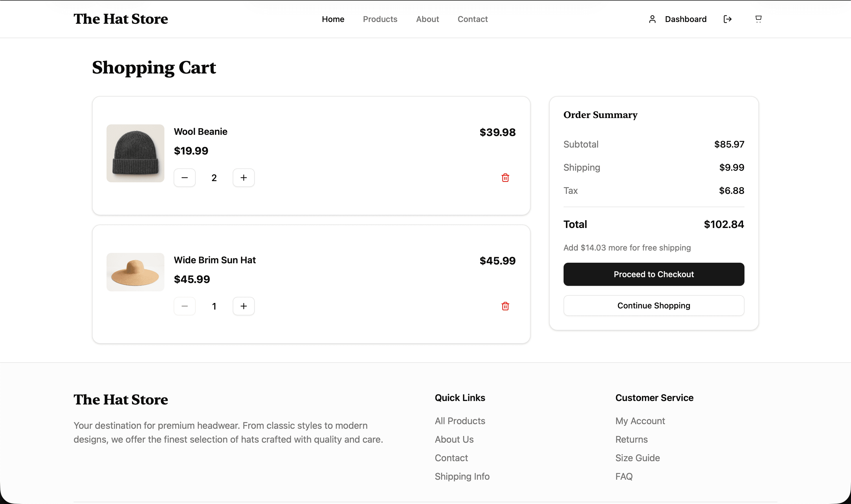
Task: Click the Proceed to Checkout button
Action: coord(653,274)
